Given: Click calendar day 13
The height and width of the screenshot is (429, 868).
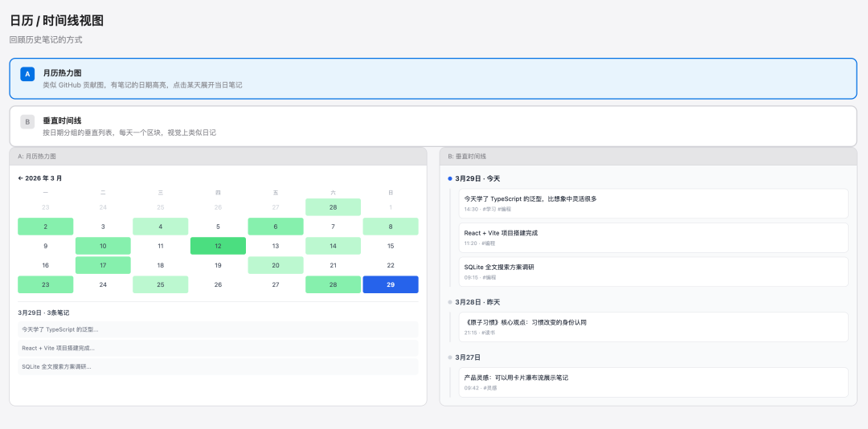Looking at the screenshot, I should pos(276,246).
